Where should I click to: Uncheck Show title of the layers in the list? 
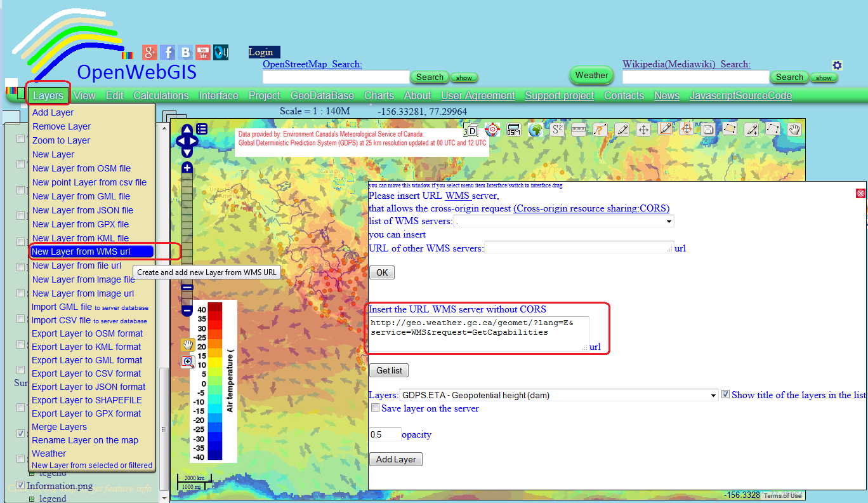(x=725, y=394)
